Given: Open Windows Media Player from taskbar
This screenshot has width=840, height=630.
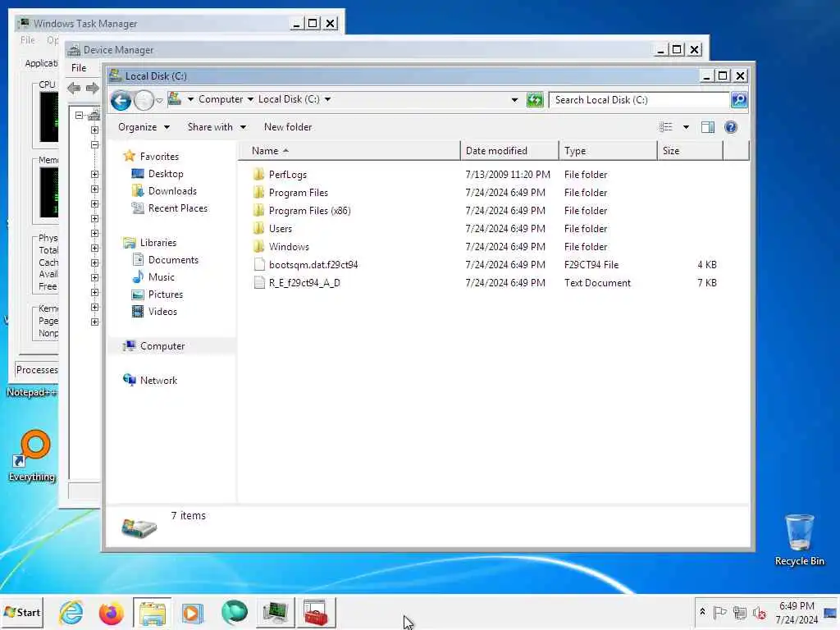Looking at the screenshot, I should click(192, 612).
